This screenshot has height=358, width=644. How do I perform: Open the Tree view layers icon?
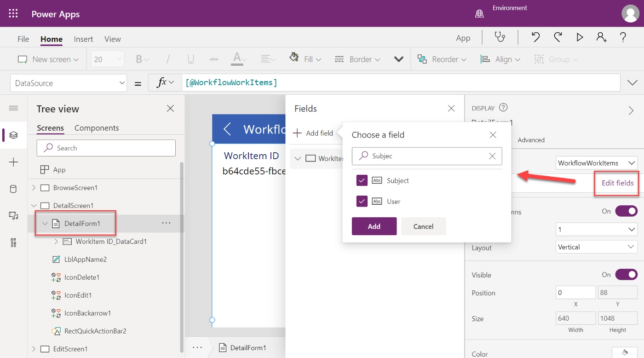click(13, 135)
